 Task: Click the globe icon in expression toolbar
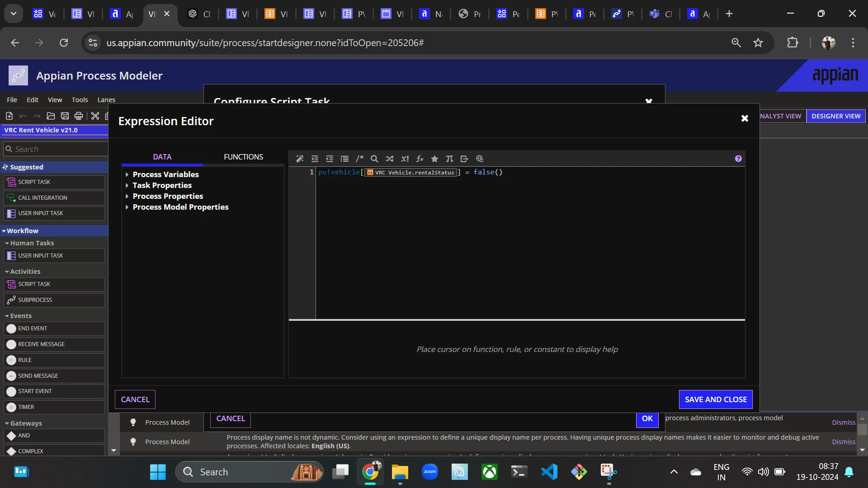coord(480,159)
